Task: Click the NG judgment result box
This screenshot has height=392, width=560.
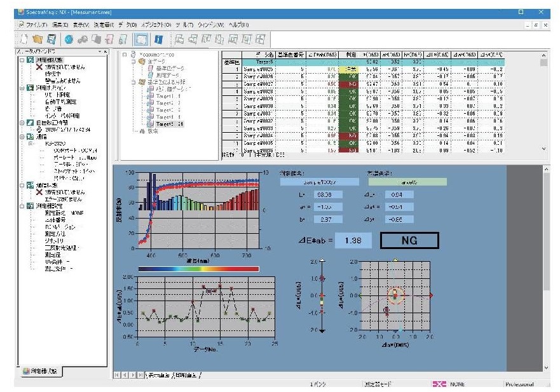Action: 409,240
